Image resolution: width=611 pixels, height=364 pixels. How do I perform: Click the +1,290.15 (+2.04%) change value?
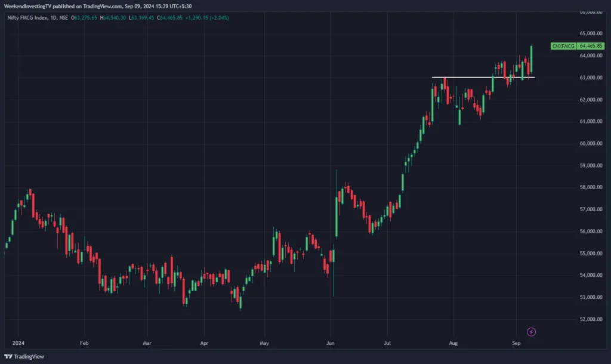[x=207, y=17]
